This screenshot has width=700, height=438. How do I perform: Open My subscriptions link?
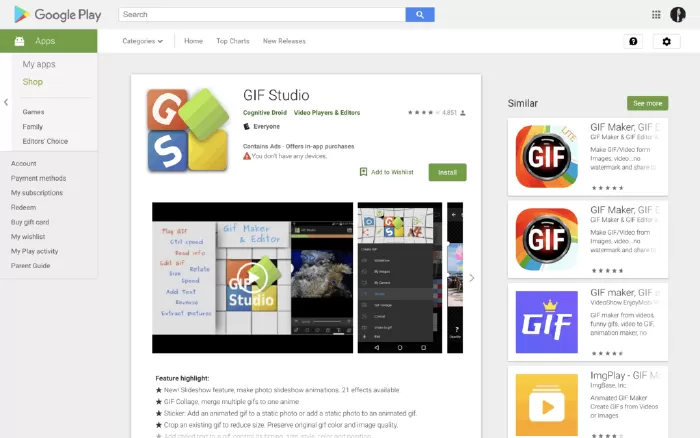37,193
